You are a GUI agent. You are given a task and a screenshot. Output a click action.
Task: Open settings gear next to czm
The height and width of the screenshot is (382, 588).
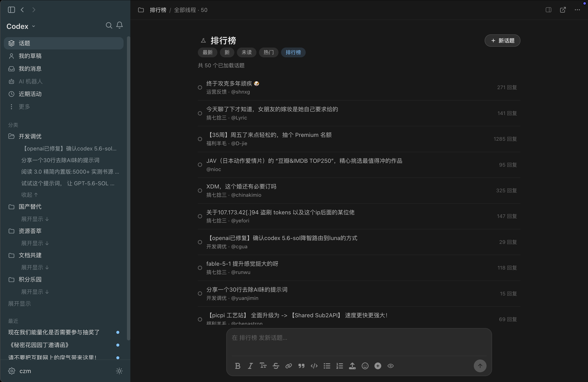coord(12,371)
